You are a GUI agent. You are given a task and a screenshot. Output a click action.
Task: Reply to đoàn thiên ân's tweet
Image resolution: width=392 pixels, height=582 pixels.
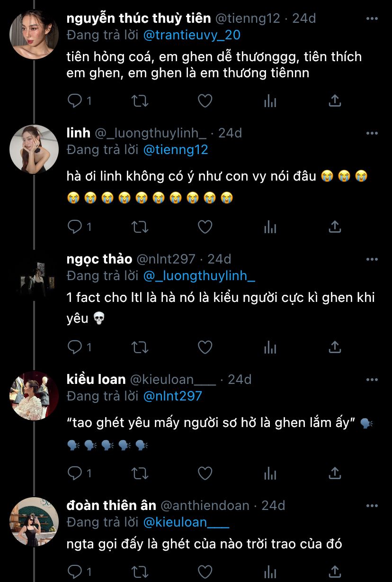75,571
